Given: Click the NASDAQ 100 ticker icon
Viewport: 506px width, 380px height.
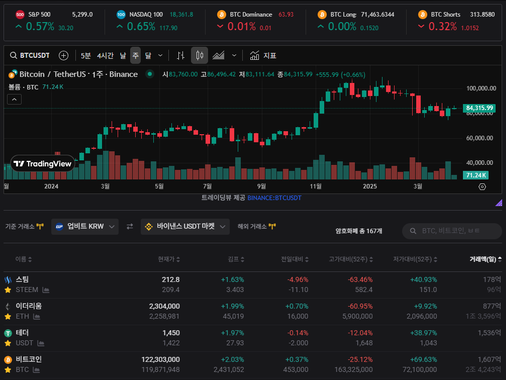Looking at the screenshot, I should coord(121,14).
